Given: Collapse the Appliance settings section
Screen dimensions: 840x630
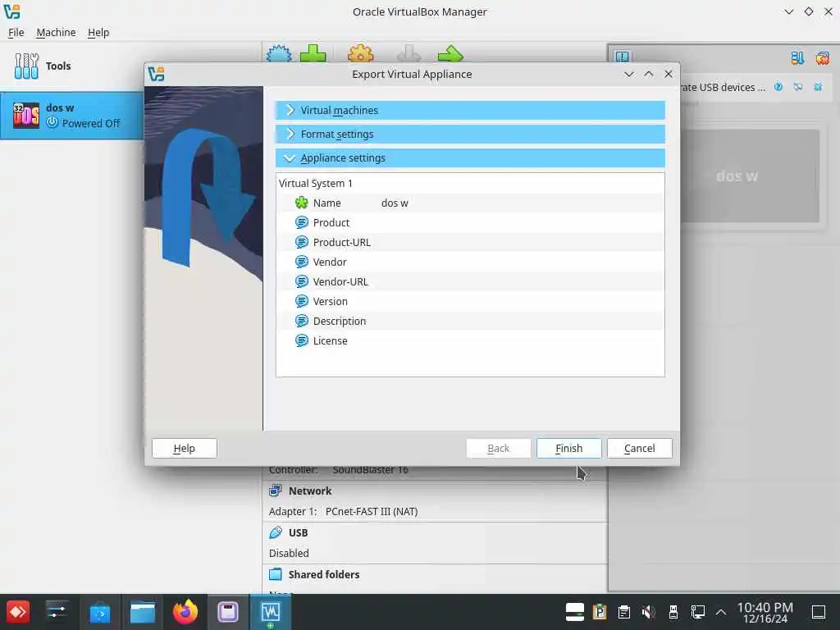Looking at the screenshot, I should coord(470,158).
